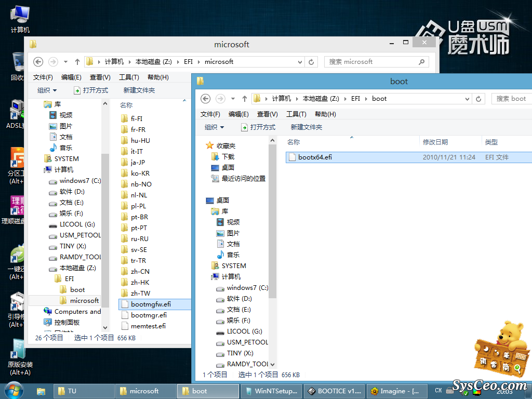
Task: Click 打开方式 in microsoft window toolbar
Action: 91,90
